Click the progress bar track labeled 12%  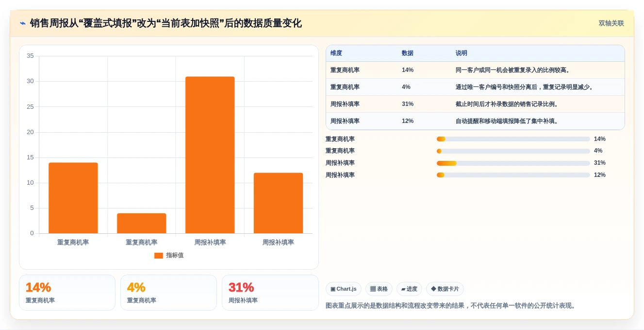tap(513, 175)
